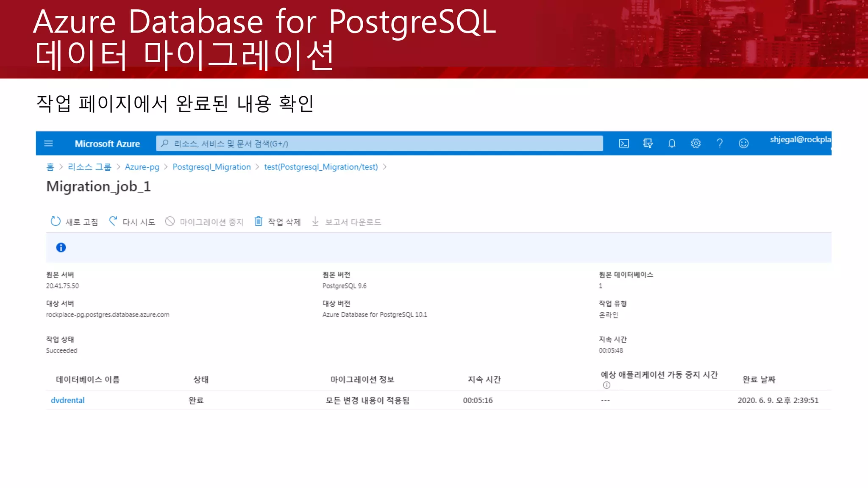Click the 다시 시도 label
Screen dimensions: 868x488
coord(139,222)
